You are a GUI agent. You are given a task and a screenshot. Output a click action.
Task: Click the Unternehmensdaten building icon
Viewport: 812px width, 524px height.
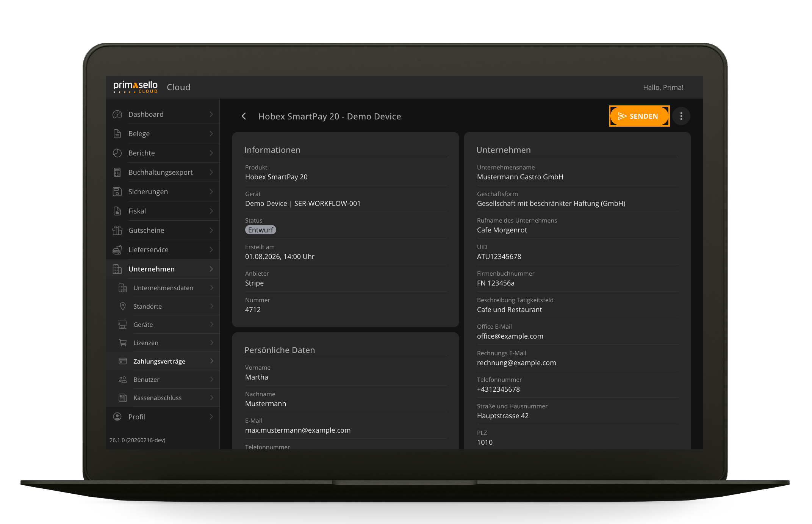pyautogui.click(x=123, y=288)
